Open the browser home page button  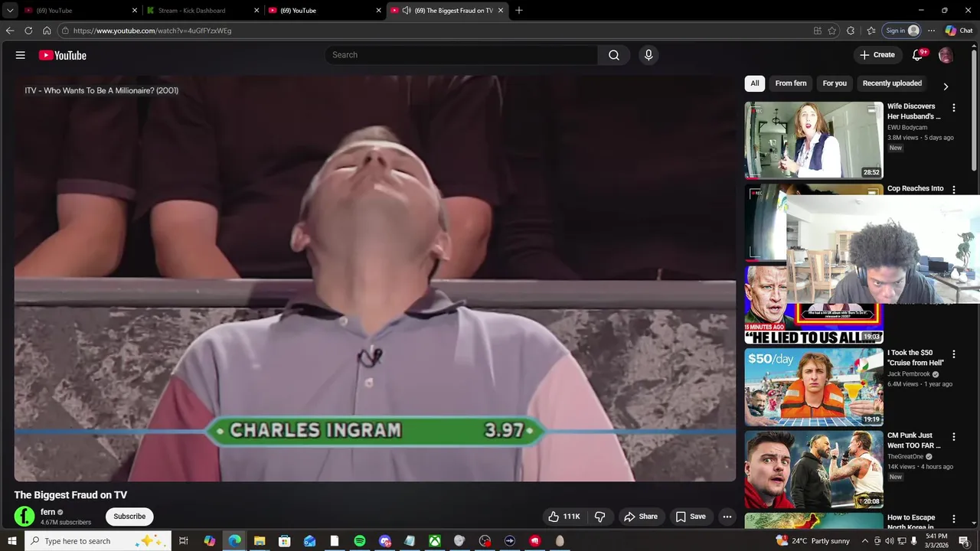(47, 31)
